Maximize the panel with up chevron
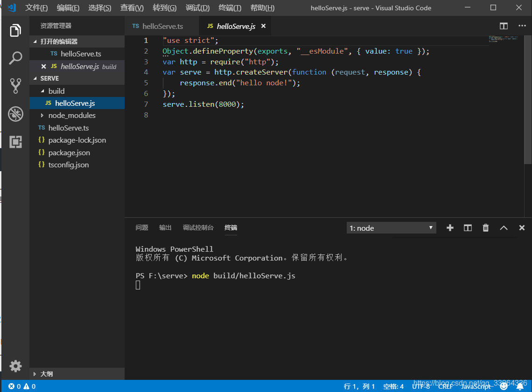 point(504,227)
